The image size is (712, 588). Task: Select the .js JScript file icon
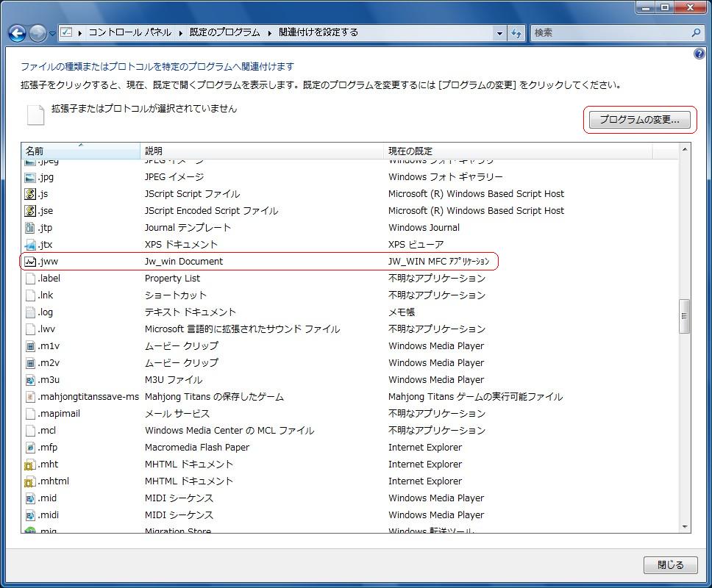tap(30, 194)
